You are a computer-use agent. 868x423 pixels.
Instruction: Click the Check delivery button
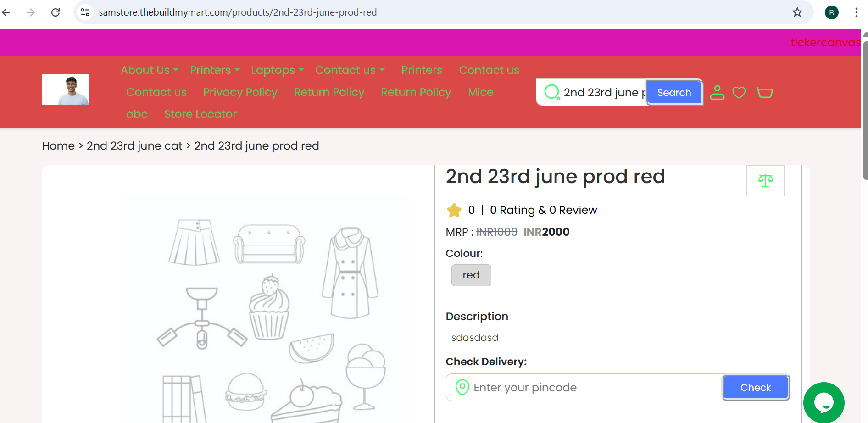[756, 388]
